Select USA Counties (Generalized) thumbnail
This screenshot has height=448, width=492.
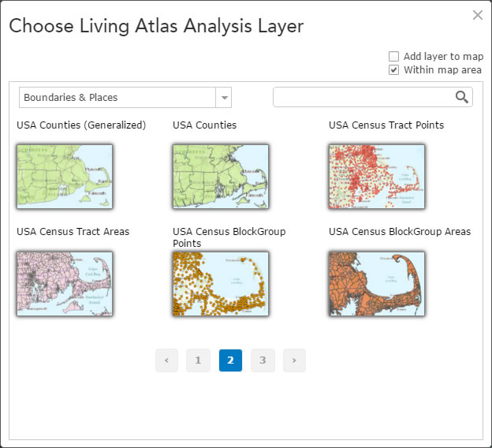coord(65,176)
